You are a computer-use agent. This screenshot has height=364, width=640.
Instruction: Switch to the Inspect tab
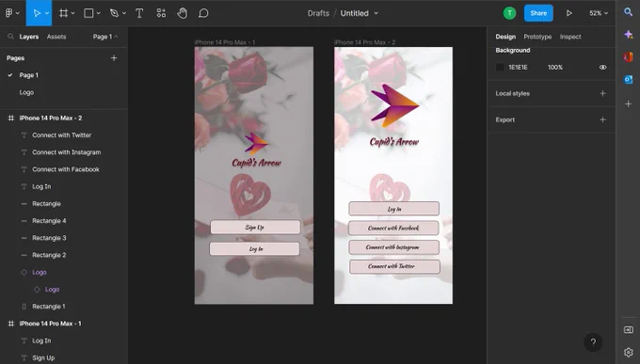pyautogui.click(x=570, y=37)
